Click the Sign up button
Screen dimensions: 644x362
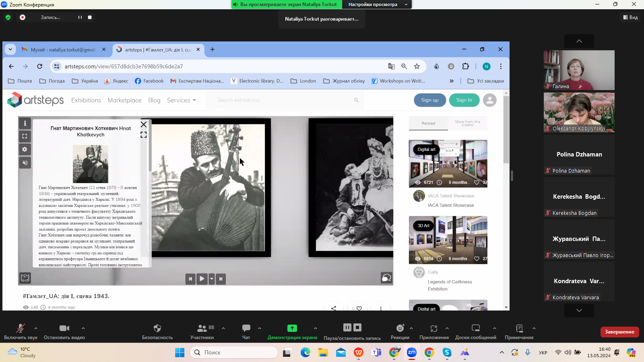point(429,100)
